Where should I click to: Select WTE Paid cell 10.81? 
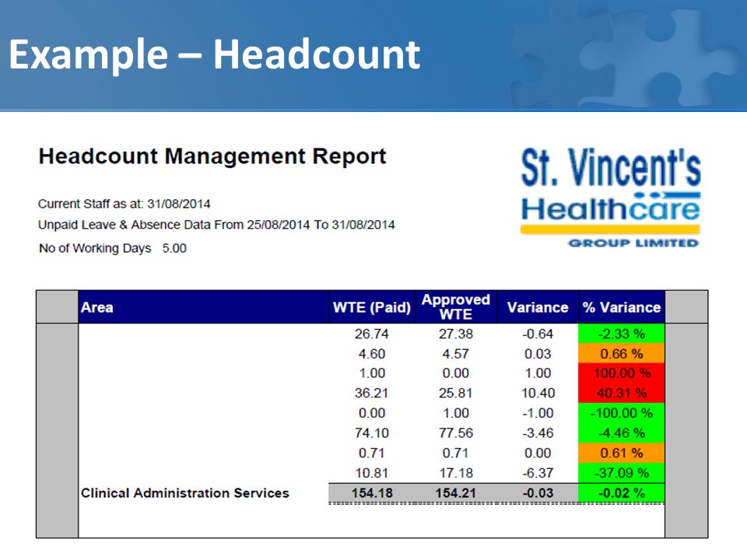click(372, 473)
